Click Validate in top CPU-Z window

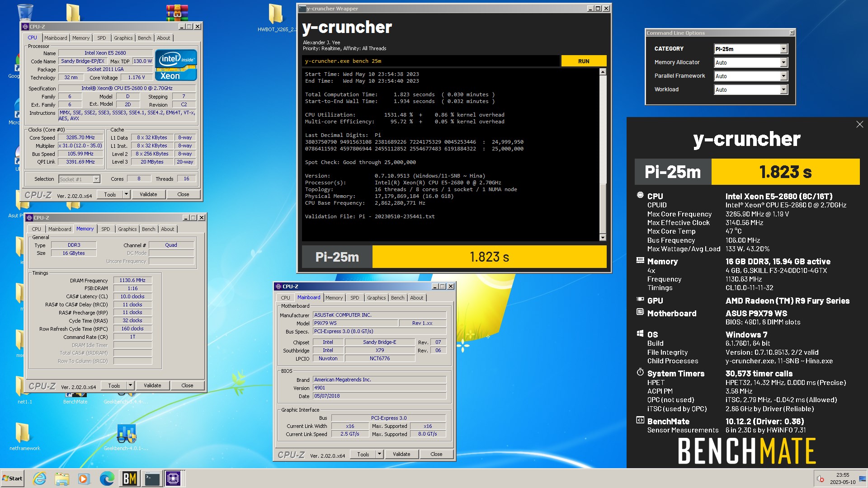click(148, 194)
